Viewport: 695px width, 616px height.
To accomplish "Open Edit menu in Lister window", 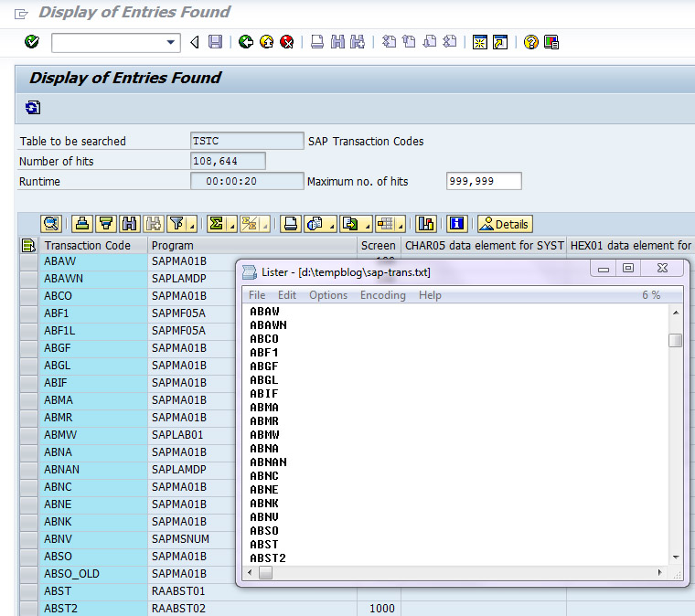I will pos(287,295).
